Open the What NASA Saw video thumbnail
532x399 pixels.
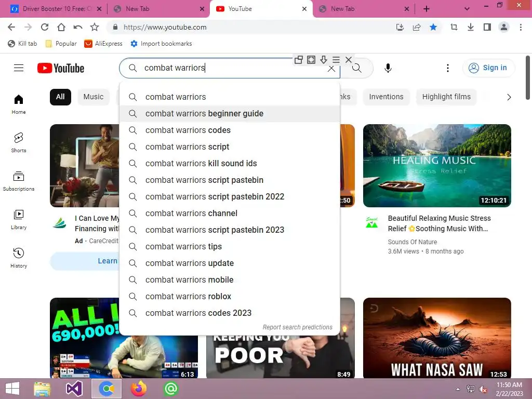[x=437, y=338]
